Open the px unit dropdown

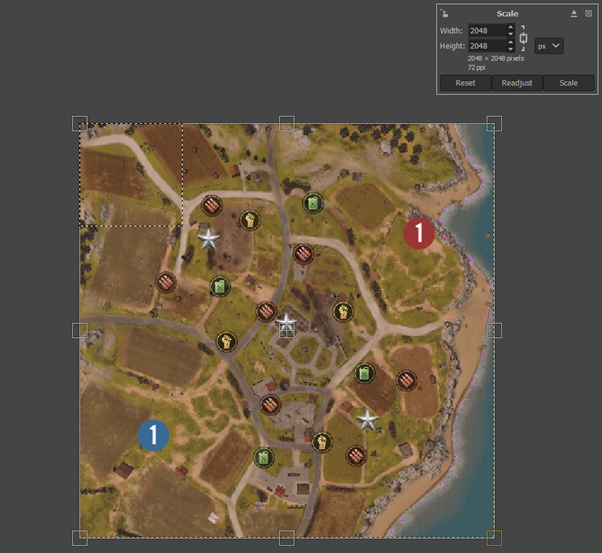click(549, 46)
